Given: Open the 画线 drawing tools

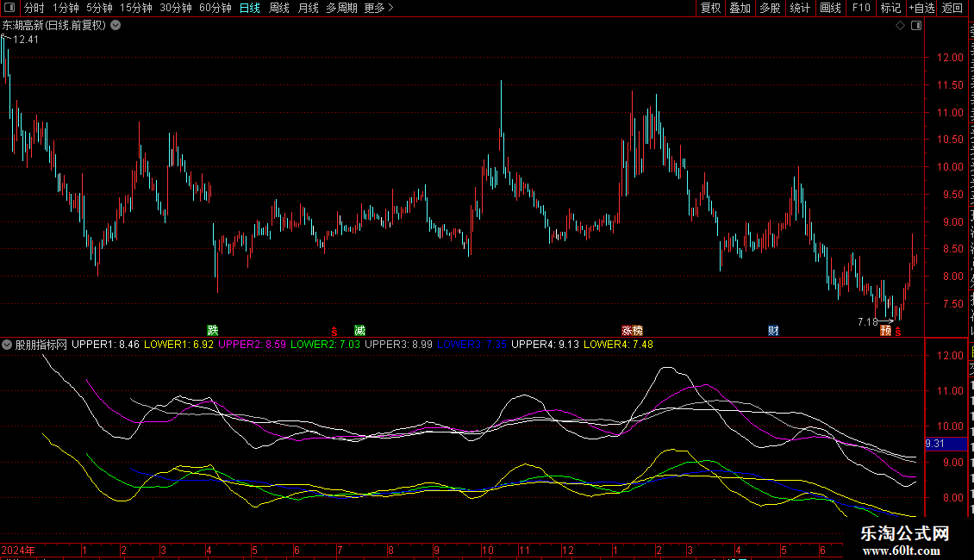Looking at the screenshot, I should [x=830, y=8].
